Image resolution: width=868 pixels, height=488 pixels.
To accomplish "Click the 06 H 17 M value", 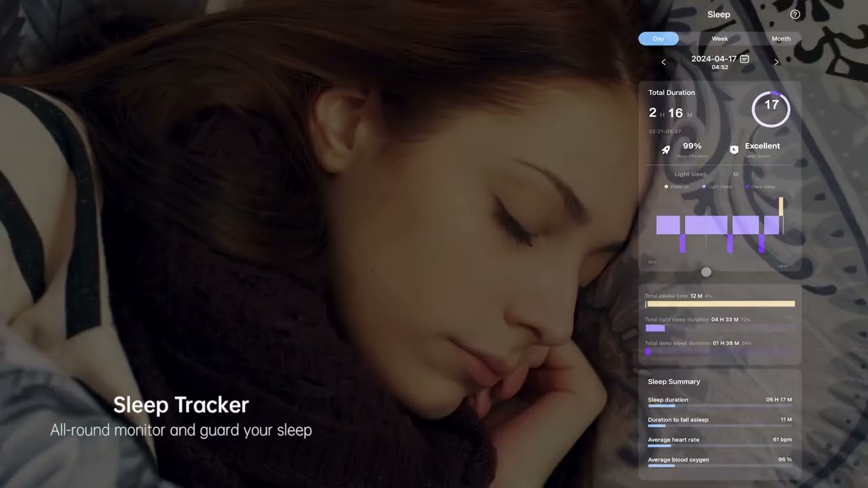I will 779,400.
